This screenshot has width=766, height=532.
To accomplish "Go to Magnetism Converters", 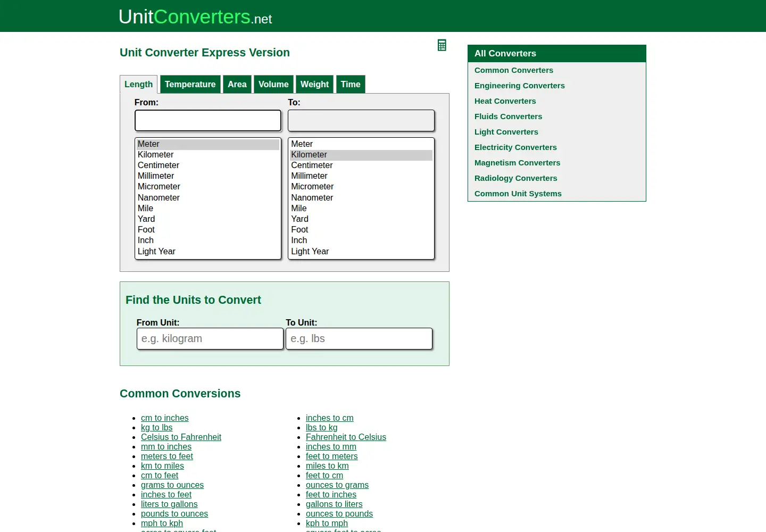I will pos(518,163).
